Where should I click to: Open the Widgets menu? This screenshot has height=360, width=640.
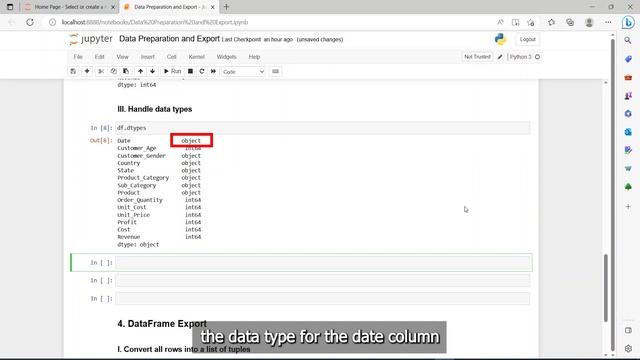[x=227, y=57]
